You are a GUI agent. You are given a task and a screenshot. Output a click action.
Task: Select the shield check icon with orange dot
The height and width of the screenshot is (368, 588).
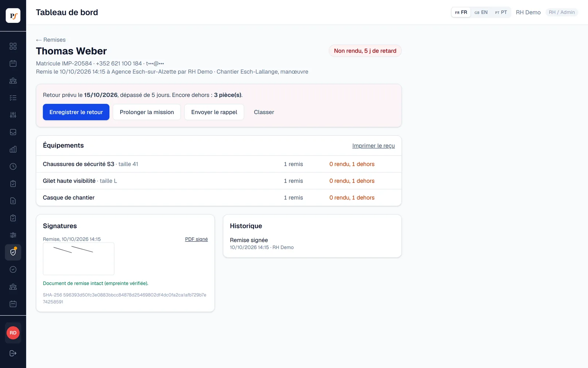(x=13, y=252)
